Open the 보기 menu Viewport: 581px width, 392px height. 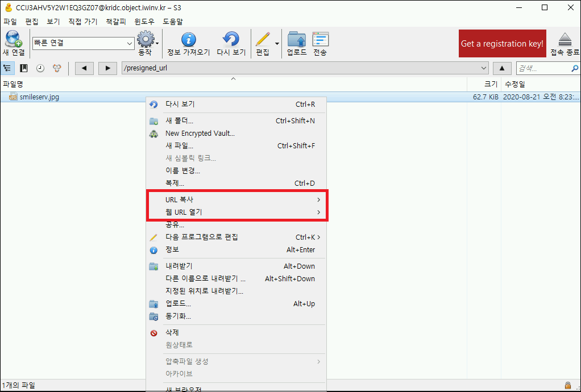[x=53, y=22]
